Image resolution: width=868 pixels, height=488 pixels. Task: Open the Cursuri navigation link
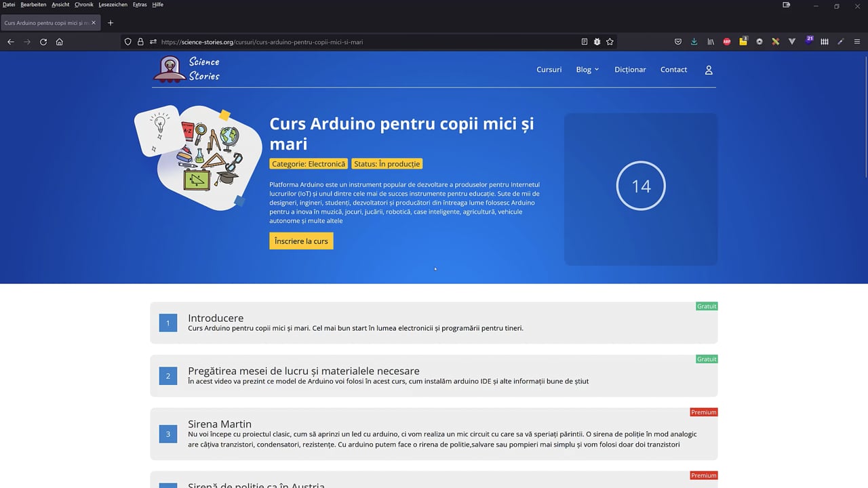click(549, 70)
